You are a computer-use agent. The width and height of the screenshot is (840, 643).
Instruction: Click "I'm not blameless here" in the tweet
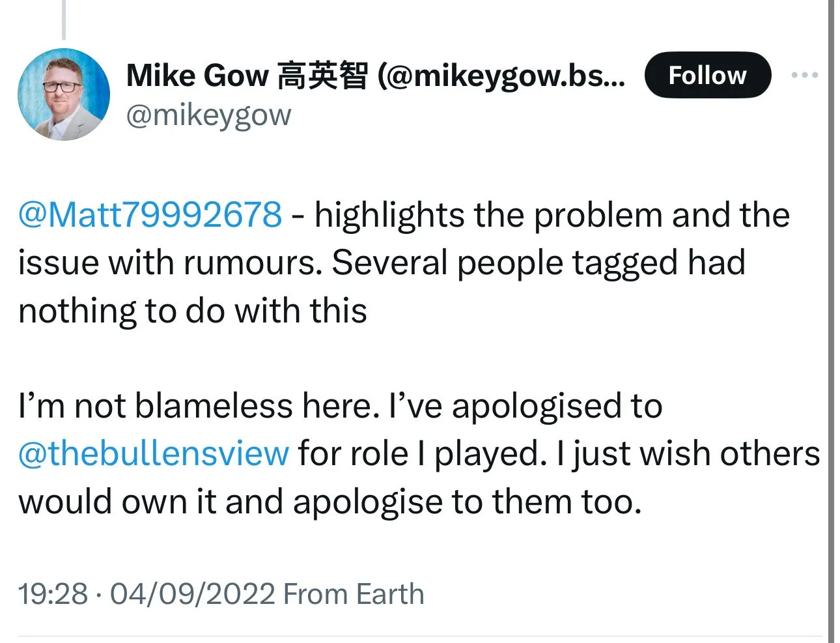coord(199,406)
